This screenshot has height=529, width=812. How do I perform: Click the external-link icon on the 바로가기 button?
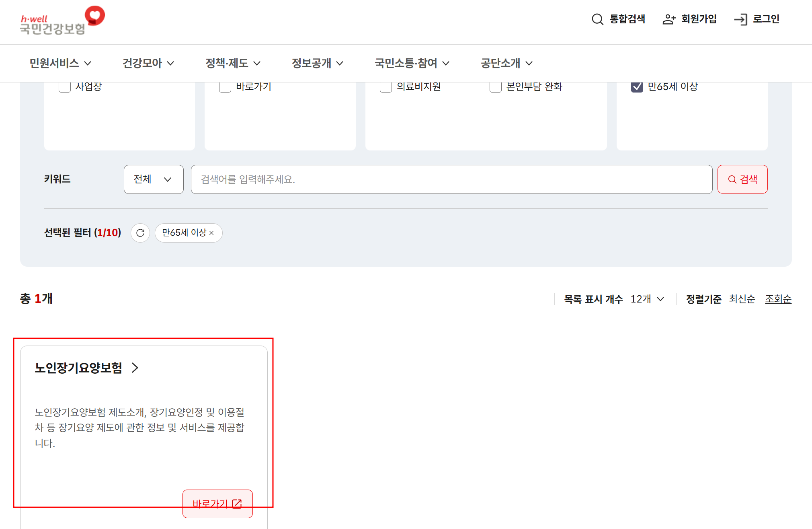tap(237, 504)
